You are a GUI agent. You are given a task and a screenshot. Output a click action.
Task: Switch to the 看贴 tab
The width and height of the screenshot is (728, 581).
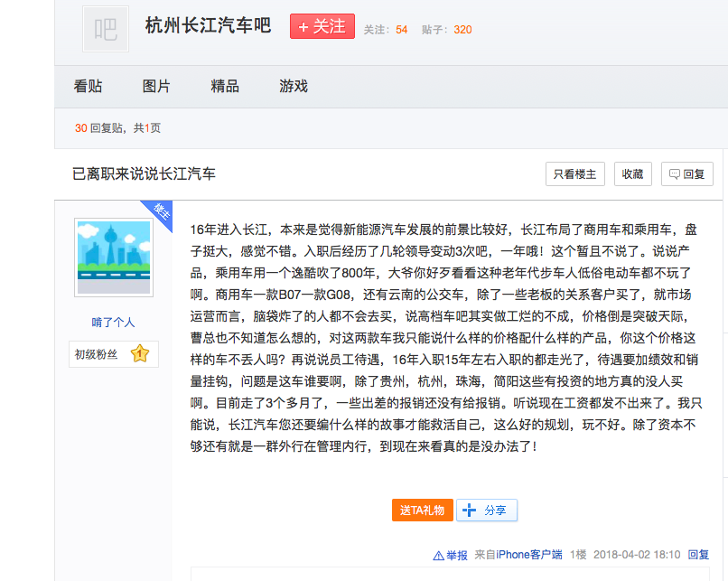[88, 87]
